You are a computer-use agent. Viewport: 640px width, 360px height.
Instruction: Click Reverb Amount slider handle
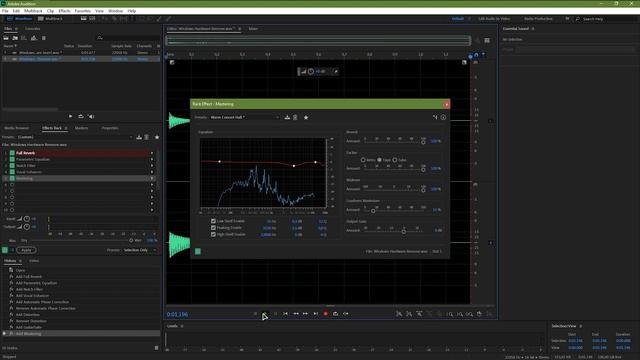click(x=423, y=142)
